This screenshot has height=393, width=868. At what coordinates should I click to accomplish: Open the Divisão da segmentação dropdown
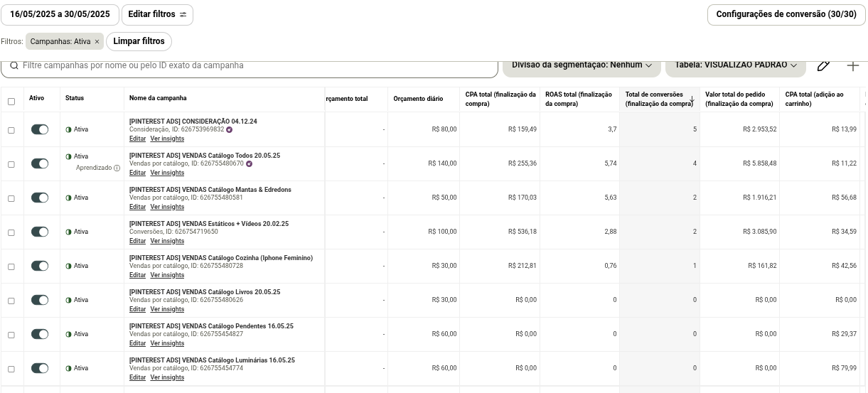[582, 65]
